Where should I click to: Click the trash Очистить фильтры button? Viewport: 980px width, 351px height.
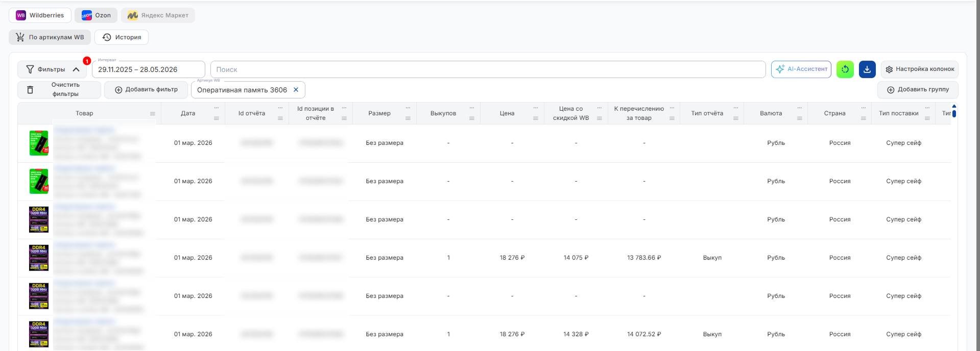click(x=59, y=90)
